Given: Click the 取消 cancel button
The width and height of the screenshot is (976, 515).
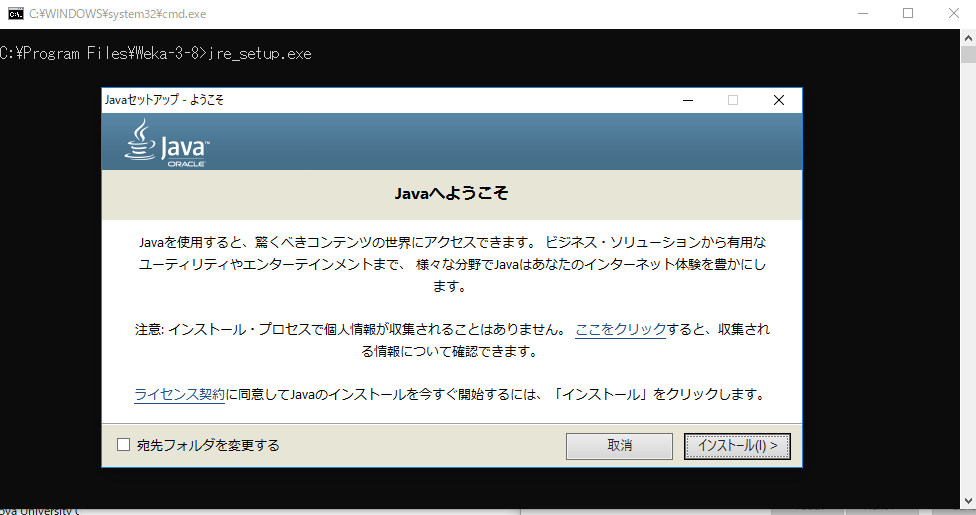Looking at the screenshot, I should (x=619, y=446).
